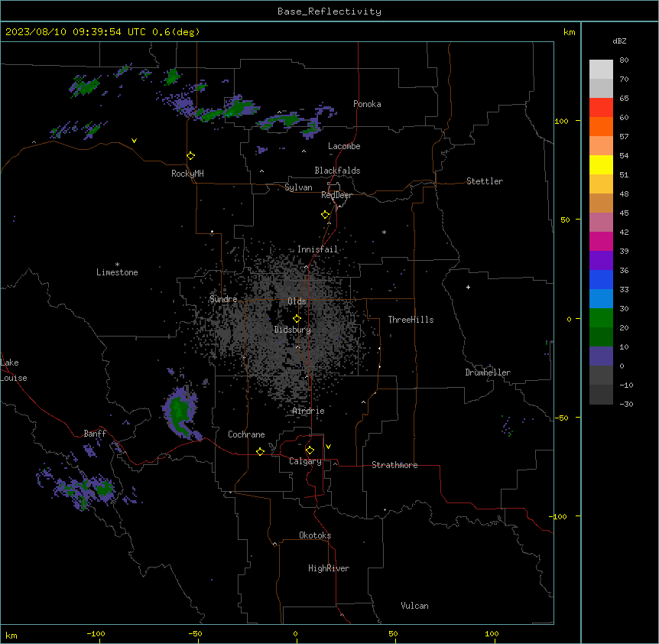Click the Calgary city label
The image size is (659, 644).
click(x=305, y=461)
